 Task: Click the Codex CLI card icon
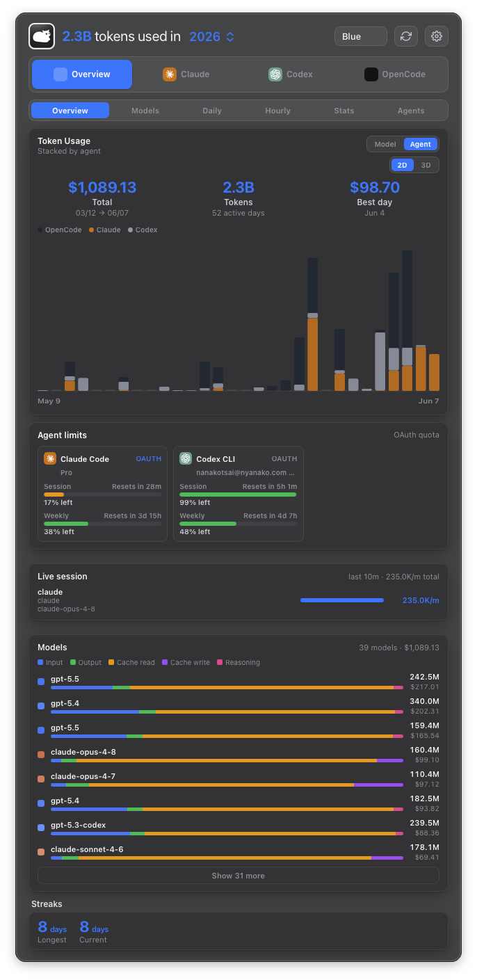tap(186, 458)
